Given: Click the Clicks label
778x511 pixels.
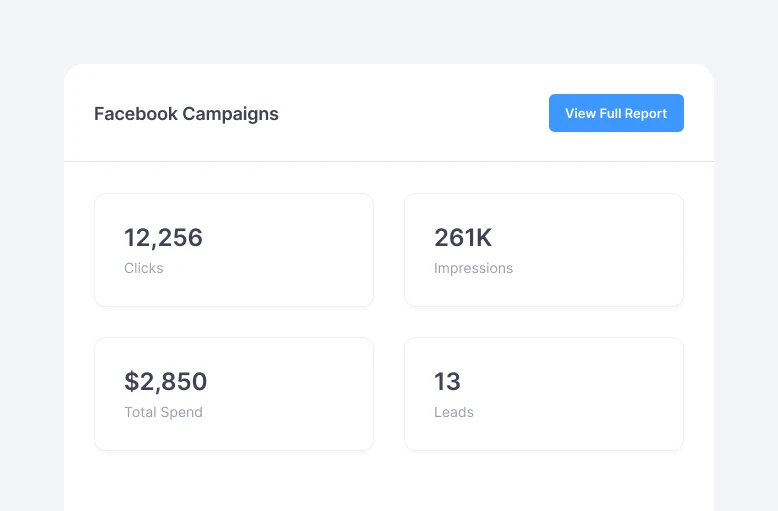Looking at the screenshot, I should click(143, 268).
